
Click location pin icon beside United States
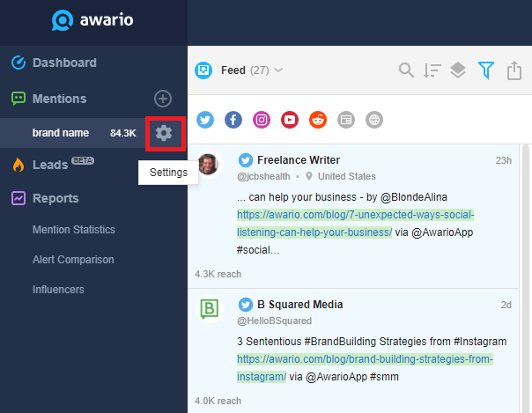pyautogui.click(x=309, y=176)
